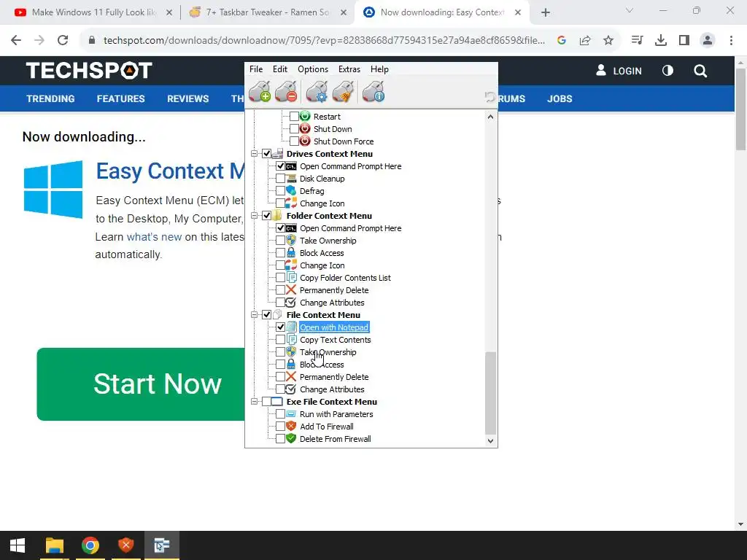Go to the JOBS section
The width and height of the screenshot is (747, 560).
click(560, 98)
